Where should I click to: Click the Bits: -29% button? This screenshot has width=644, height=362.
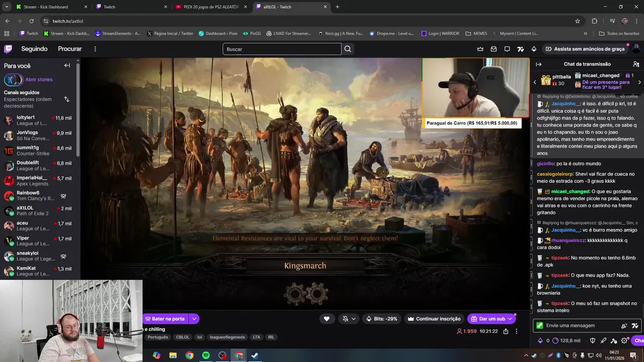coord(381,319)
